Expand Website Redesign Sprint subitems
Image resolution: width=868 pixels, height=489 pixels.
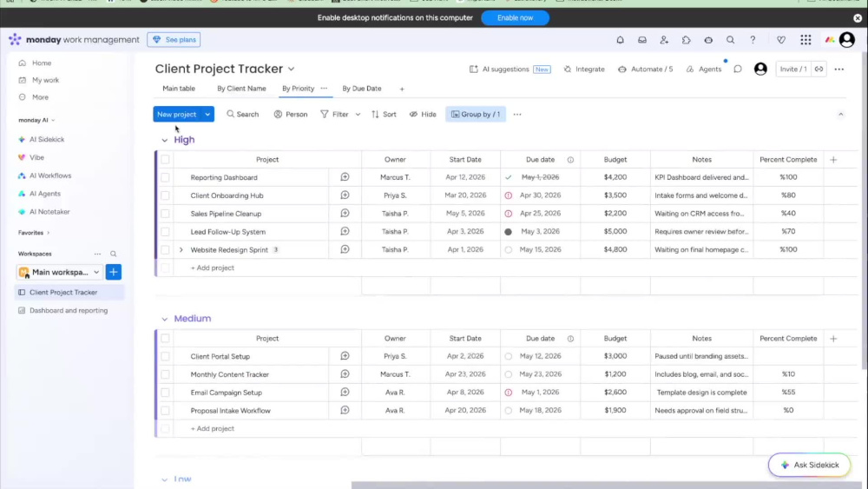(181, 250)
